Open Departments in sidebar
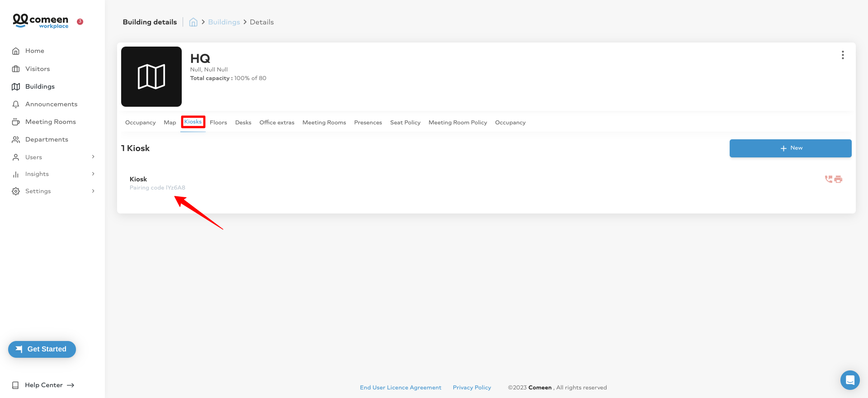Screen dimensions: 868x398 pos(47,139)
